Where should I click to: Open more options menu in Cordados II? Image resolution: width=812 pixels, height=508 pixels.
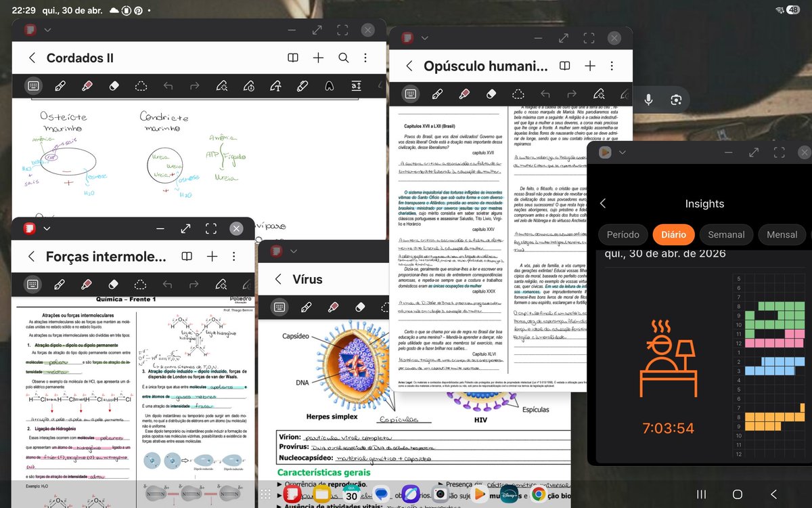(365, 58)
